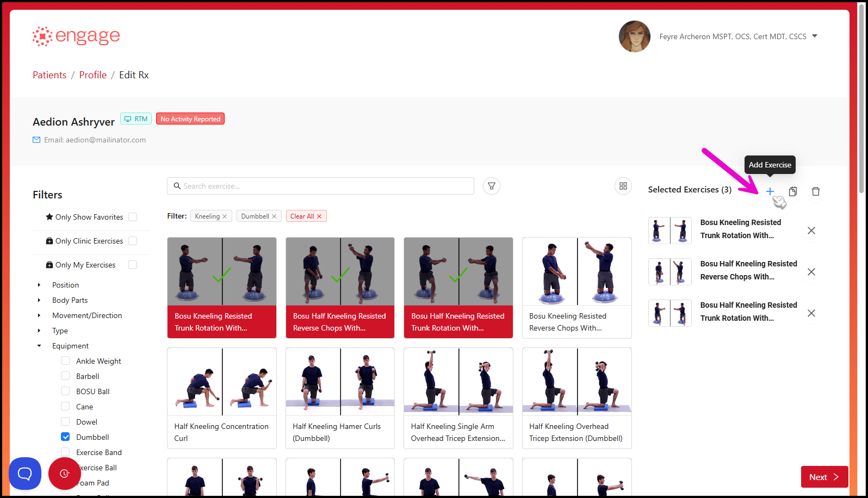868x498 pixels.
Task: Deselect Bosu Half Kneeling Resisted Reverse Chops card
Action: click(340, 288)
